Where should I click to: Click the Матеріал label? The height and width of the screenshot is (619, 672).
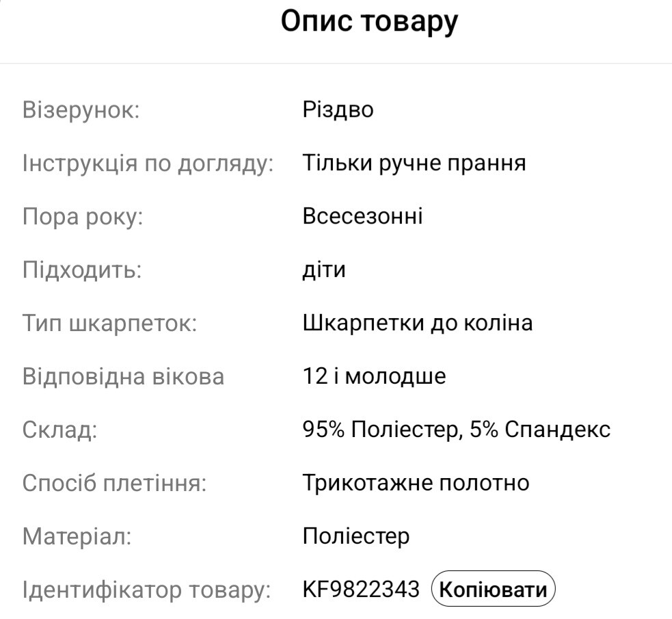[x=77, y=536]
